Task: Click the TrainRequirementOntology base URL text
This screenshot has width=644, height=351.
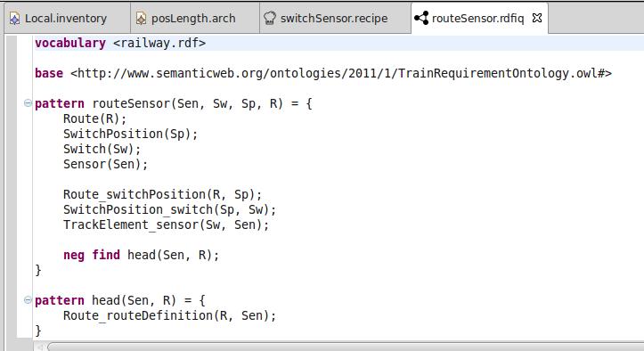Action: [x=341, y=74]
